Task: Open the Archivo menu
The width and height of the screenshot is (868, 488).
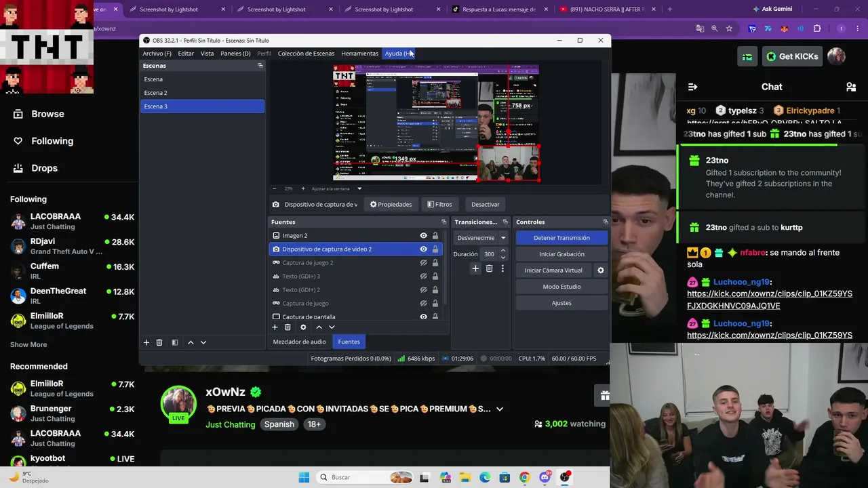Action: click(x=157, y=54)
